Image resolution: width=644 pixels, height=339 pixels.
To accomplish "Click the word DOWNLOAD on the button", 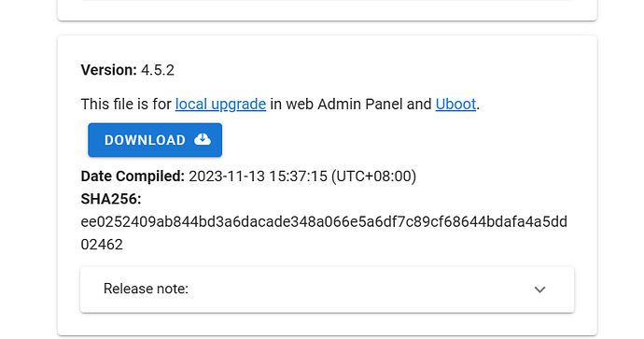I will pos(145,140).
